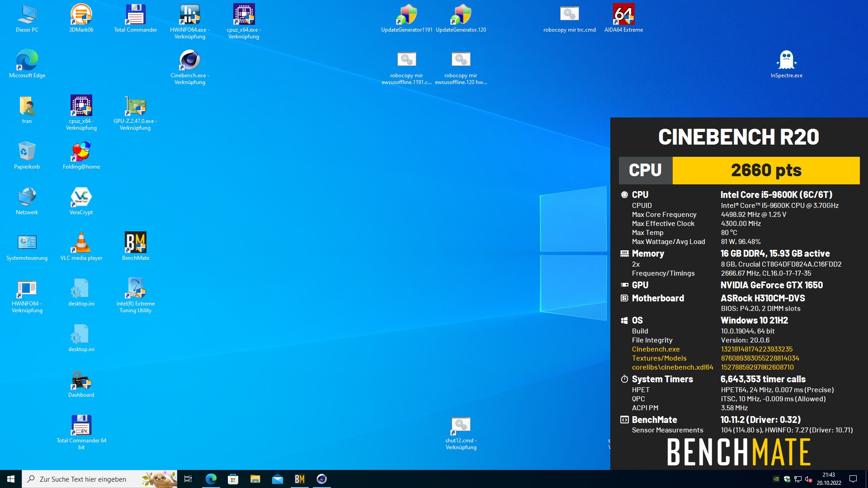Select the upper desktop.ini file
Image resolution: width=868 pixels, height=488 pixels.
coord(81,292)
